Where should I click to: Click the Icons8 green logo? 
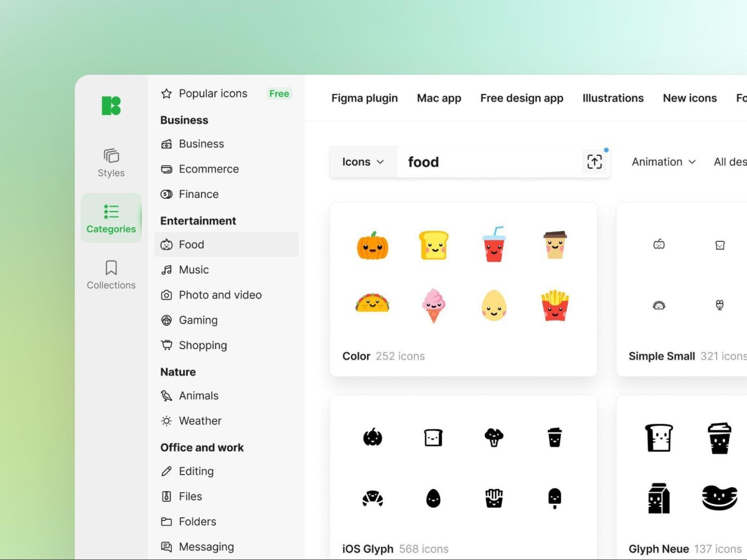[x=111, y=105]
